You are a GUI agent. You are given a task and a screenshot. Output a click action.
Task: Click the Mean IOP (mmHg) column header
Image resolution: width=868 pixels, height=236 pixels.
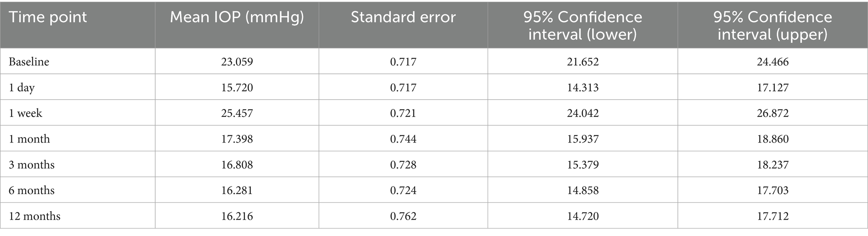237,17
